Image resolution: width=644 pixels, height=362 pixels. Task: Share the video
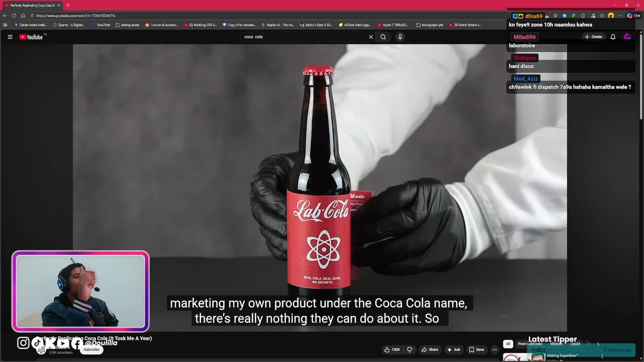(x=430, y=349)
